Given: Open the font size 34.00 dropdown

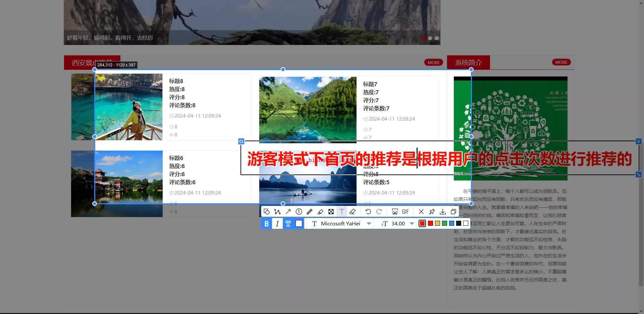Looking at the screenshot, I should click(x=412, y=224).
